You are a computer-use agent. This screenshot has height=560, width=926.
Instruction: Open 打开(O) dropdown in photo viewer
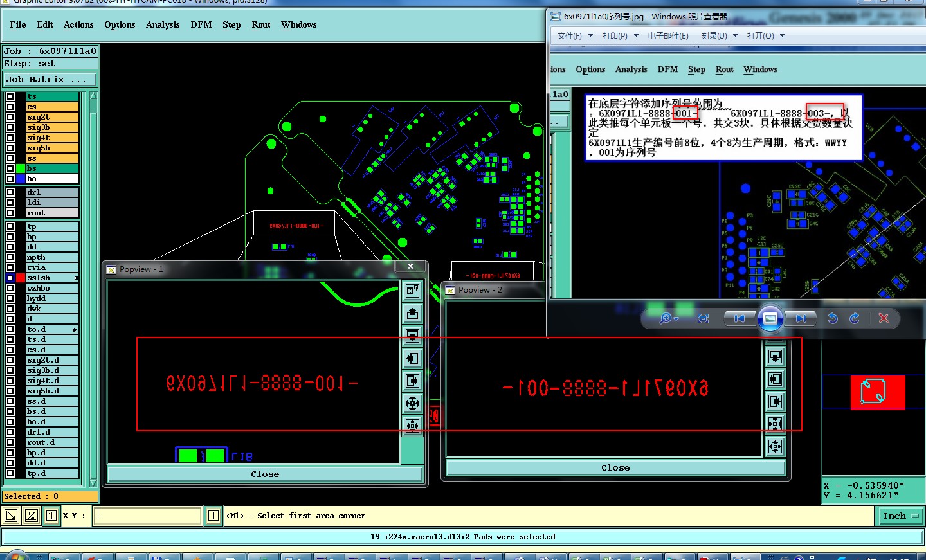(x=766, y=36)
